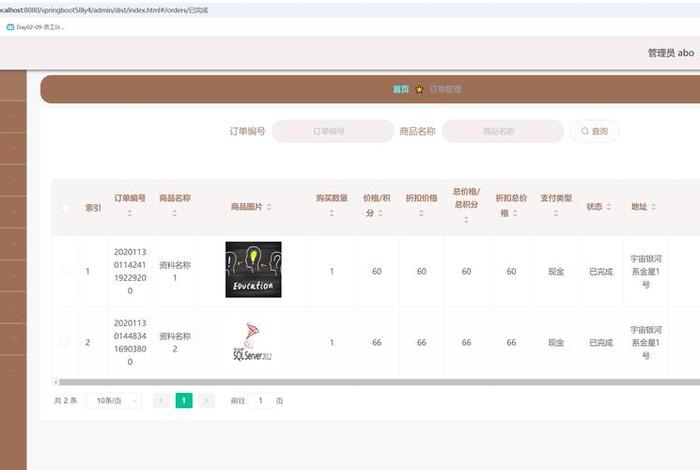Image resolution: width=700 pixels, height=470 pixels.
Task: Sort by the 商品名称 column
Action: (x=175, y=213)
